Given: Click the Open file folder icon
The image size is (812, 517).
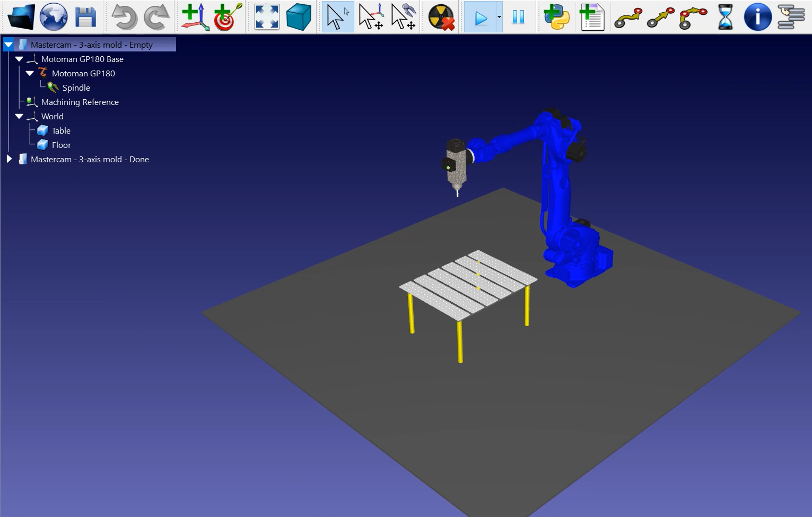Looking at the screenshot, I should 21,17.
